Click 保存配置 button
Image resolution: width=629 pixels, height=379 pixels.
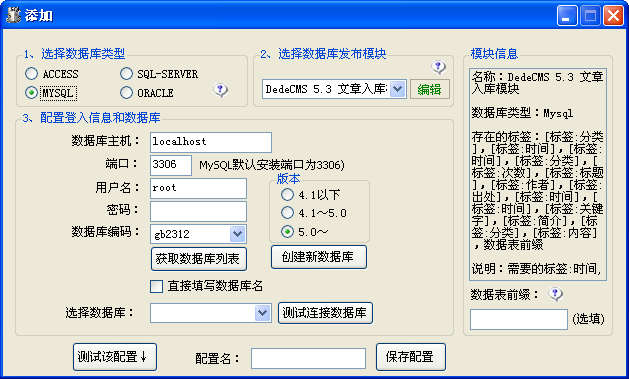tap(411, 357)
